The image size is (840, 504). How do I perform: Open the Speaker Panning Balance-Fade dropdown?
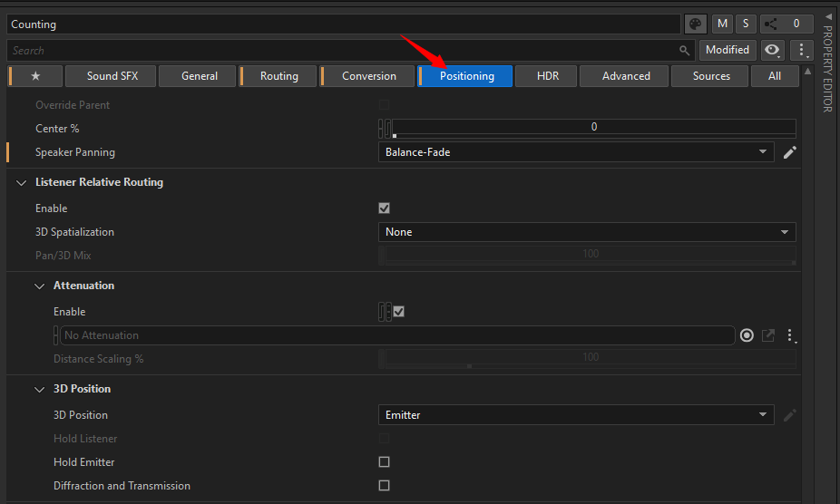click(576, 152)
